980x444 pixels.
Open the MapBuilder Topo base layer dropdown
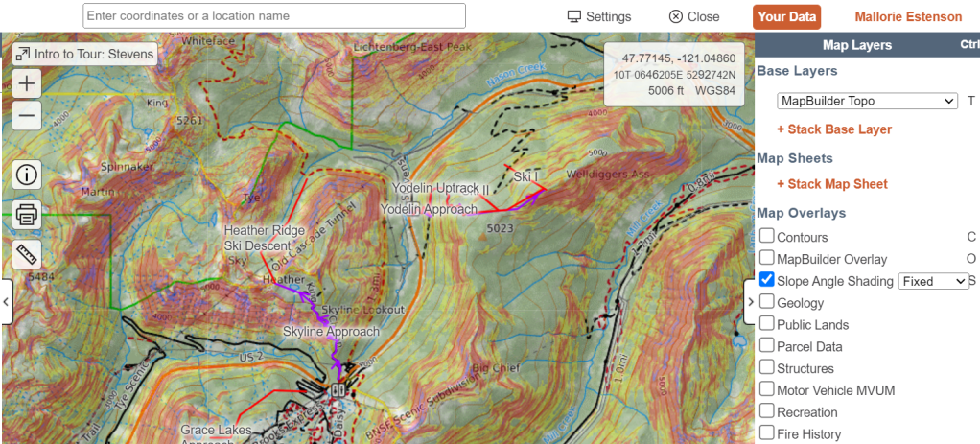[867, 101]
